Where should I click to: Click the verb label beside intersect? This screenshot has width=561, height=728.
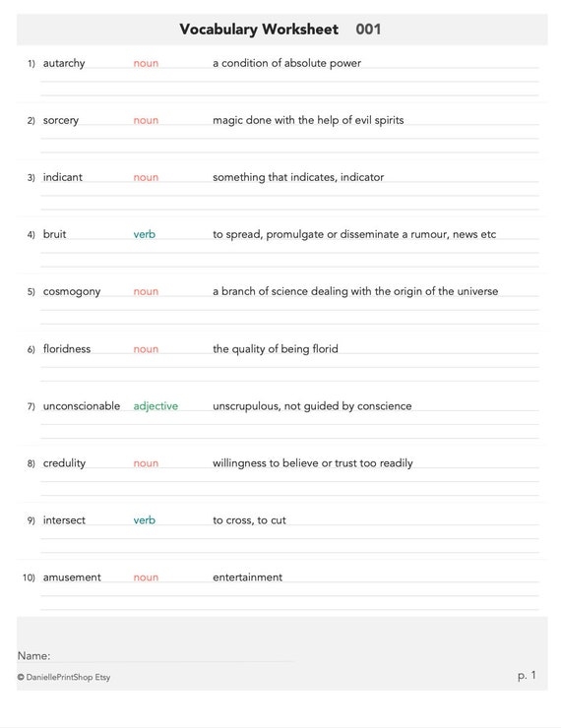tap(145, 520)
